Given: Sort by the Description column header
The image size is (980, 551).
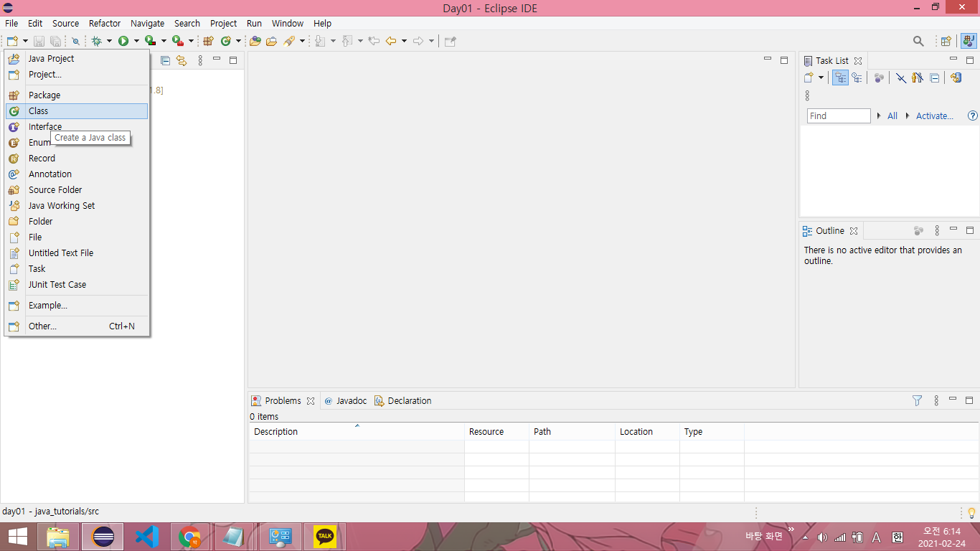Looking at the screenshot, I should [x=357, y=432].
